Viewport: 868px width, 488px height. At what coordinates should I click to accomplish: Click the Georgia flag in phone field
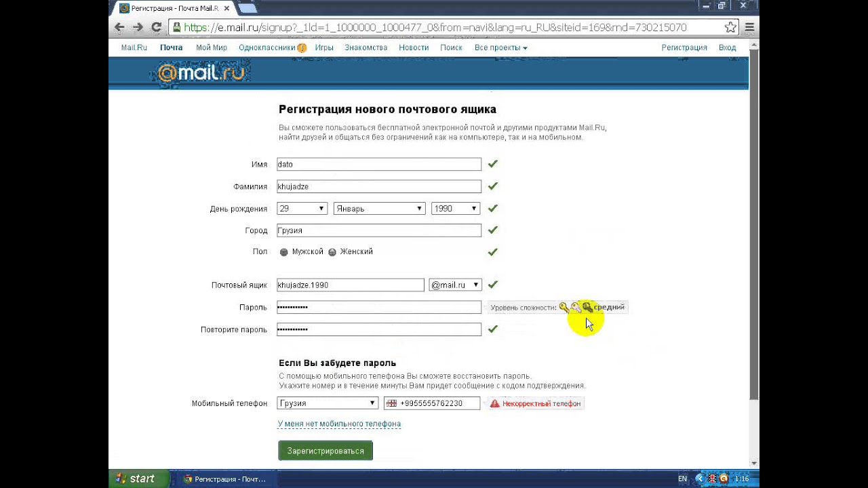(391, 403)
